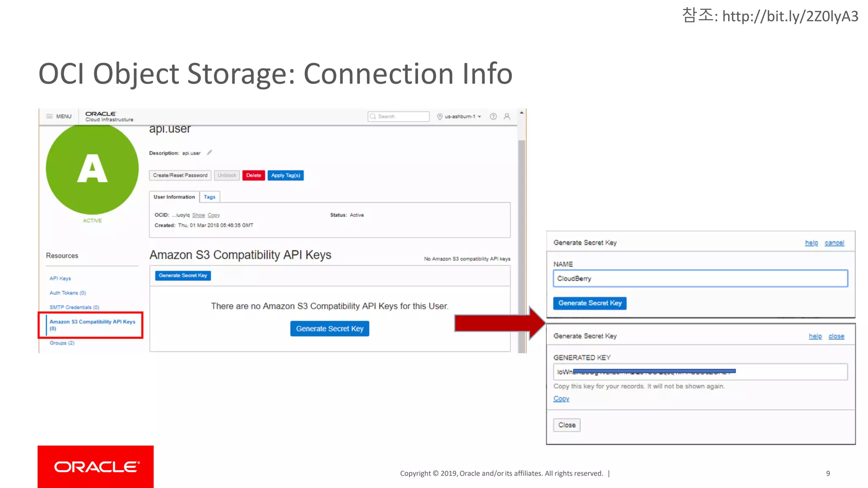The image size is (868, 488).
Task: Click the help question mark icon
Action: click(x=493, y=116)
